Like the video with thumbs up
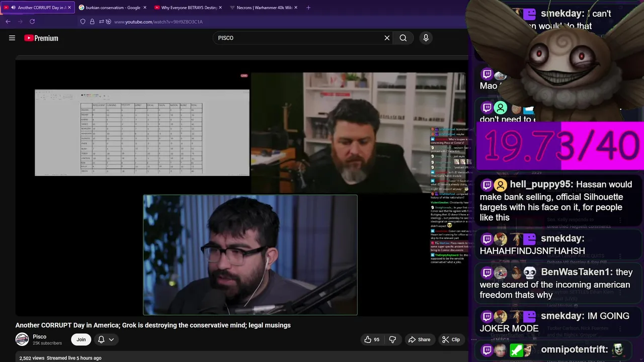 click(x=372, y=339)
